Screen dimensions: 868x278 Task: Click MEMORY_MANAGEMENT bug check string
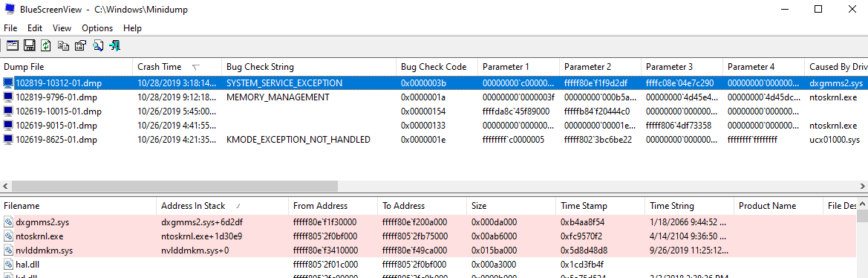click(x=278, y=97)
